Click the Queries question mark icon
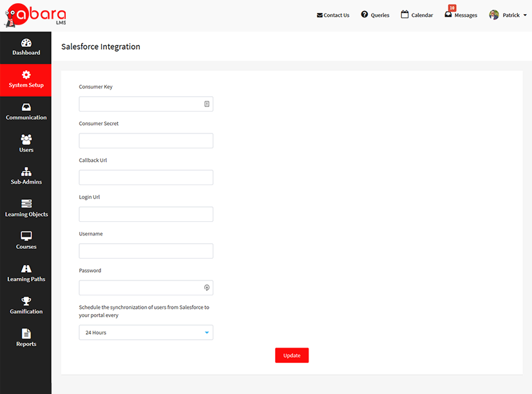Viewport: 532px width, 394px height. point(365,14)
